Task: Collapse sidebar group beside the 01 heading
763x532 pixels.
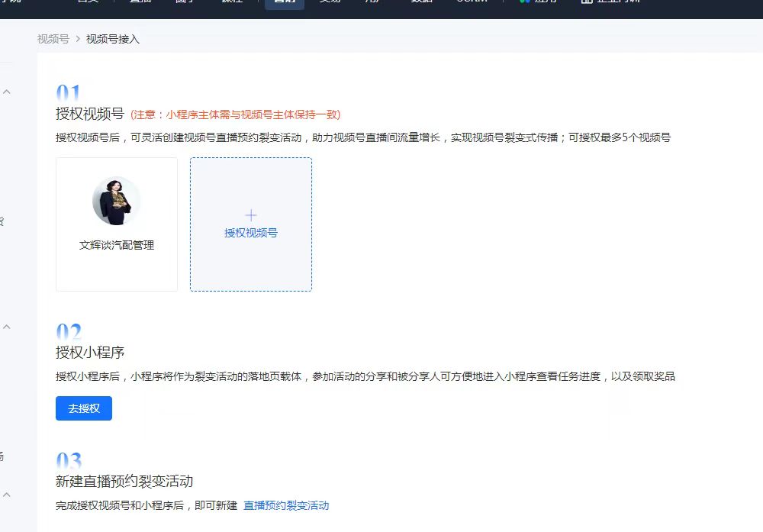Action: click(7, 92)
